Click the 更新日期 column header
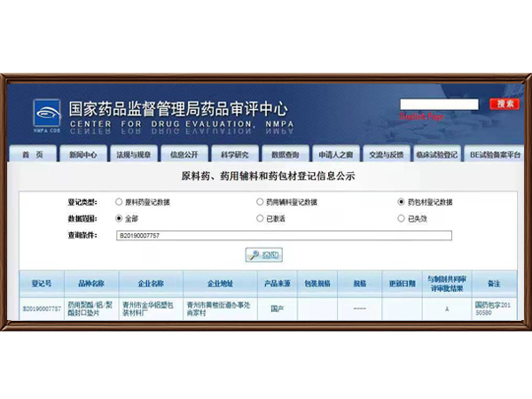 coord(402,284)
